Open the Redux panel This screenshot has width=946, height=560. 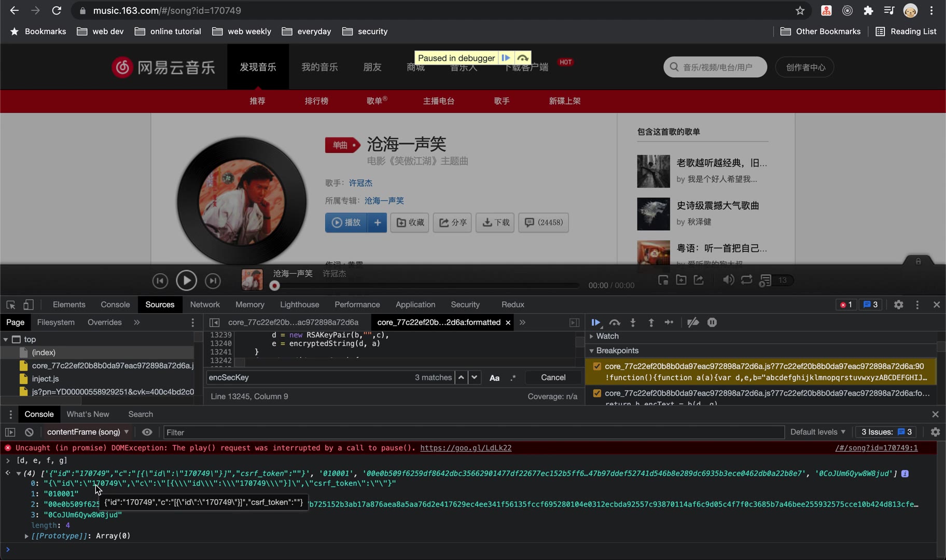(512, 305)
